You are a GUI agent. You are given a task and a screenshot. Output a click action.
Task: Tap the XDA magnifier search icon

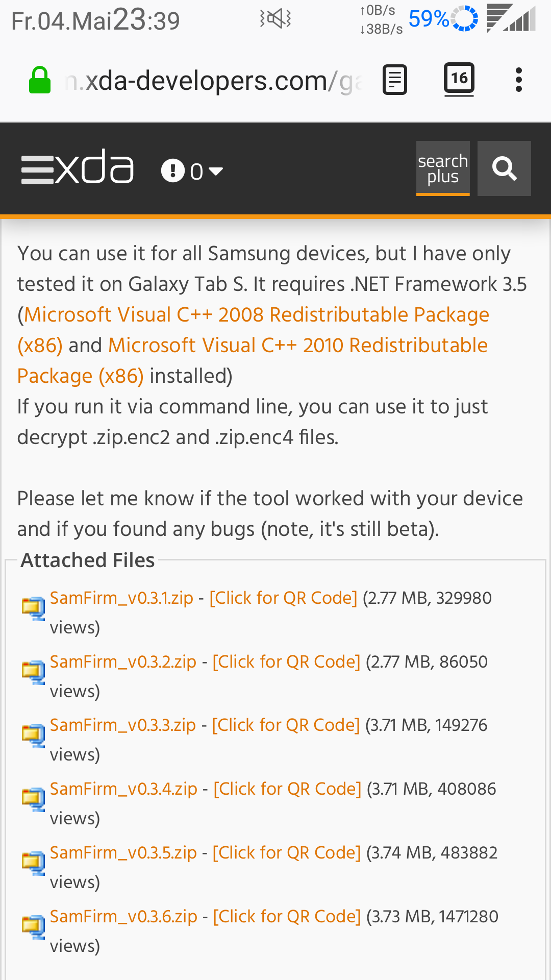tap(504, 168)
